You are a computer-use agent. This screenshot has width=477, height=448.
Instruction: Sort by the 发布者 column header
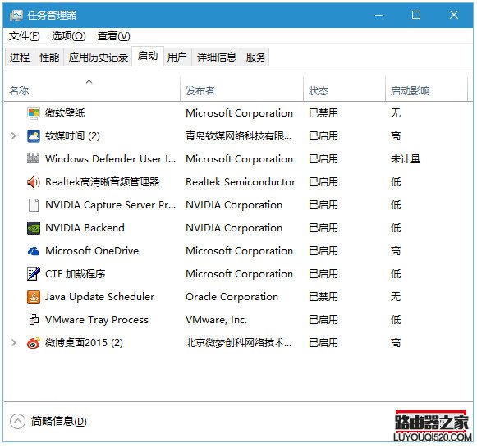coord(242,89)
